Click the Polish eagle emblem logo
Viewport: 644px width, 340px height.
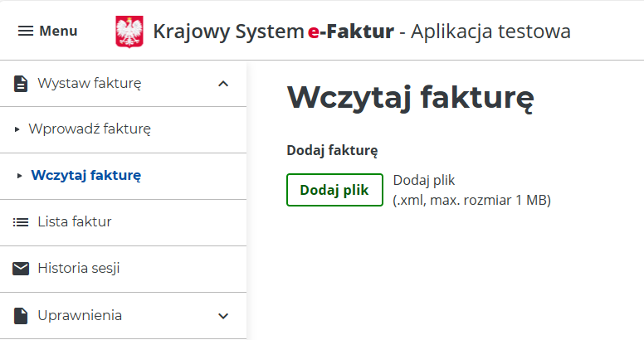[129, 32]
